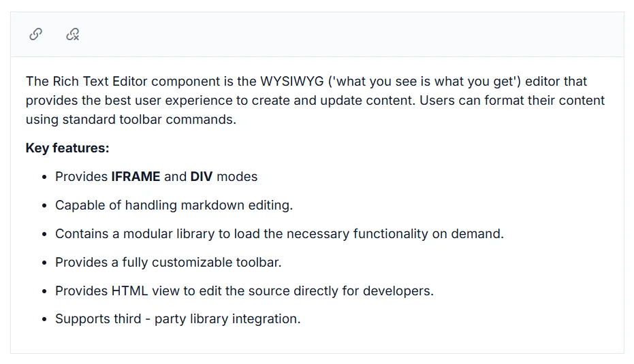Click the Remove Link icon
The width and height of the screenshot is (634, 364).
(73, 34)
